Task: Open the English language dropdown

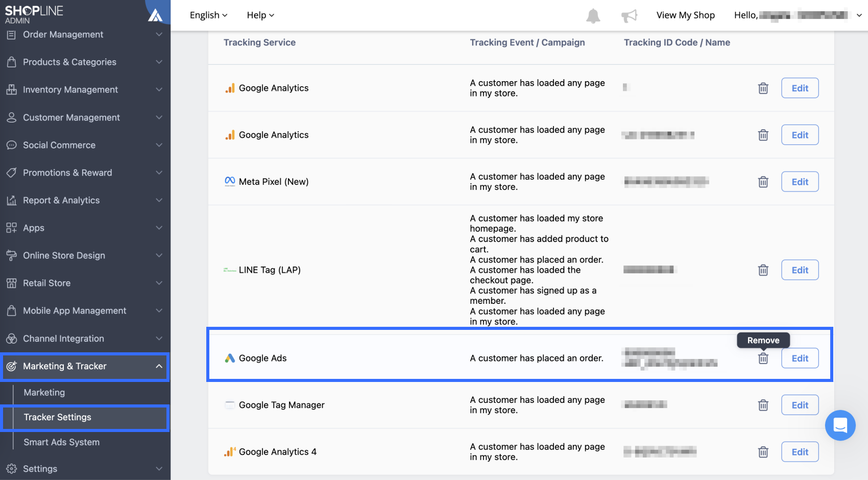Action: click(x=208, y=15)
